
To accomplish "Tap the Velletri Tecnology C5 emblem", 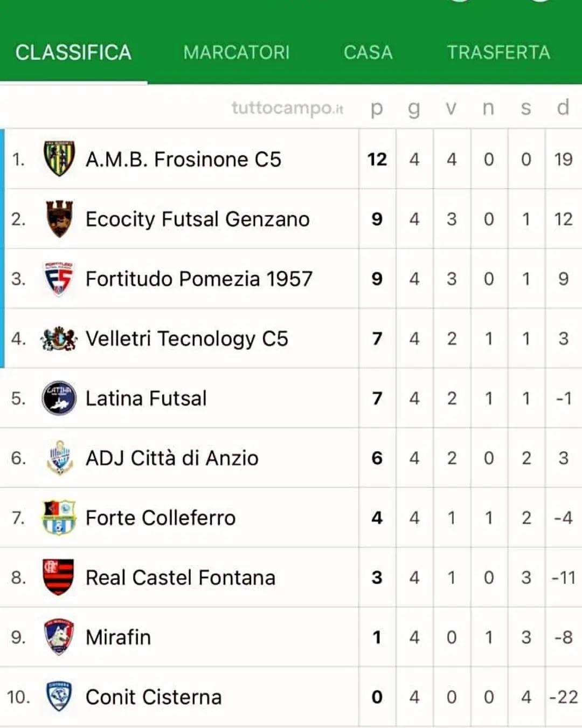I will coord(59,339).
